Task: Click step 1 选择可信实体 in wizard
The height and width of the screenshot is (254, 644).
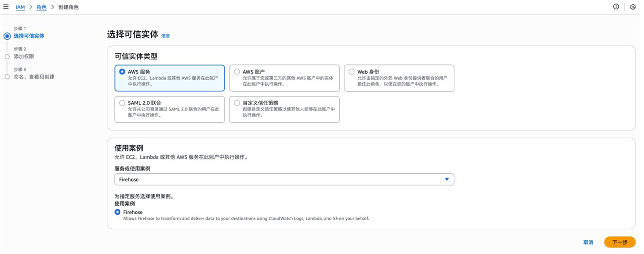Action: click(x=29, y=36)
